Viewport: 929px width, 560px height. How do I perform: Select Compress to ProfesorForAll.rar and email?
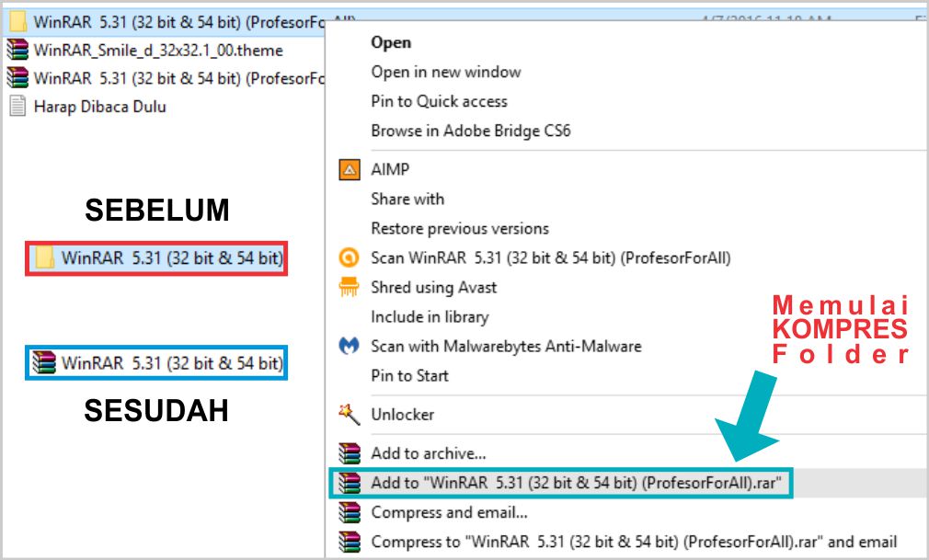tap(634, 541)
